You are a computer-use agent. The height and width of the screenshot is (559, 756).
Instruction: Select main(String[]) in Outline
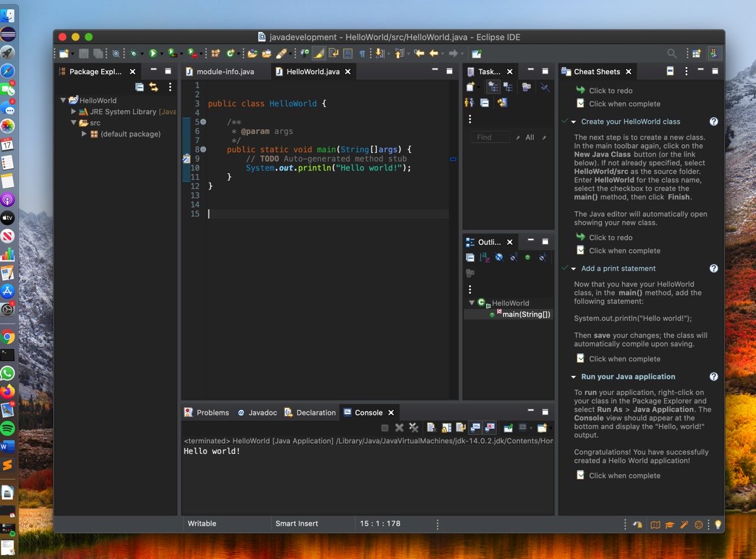pos(526,314)
